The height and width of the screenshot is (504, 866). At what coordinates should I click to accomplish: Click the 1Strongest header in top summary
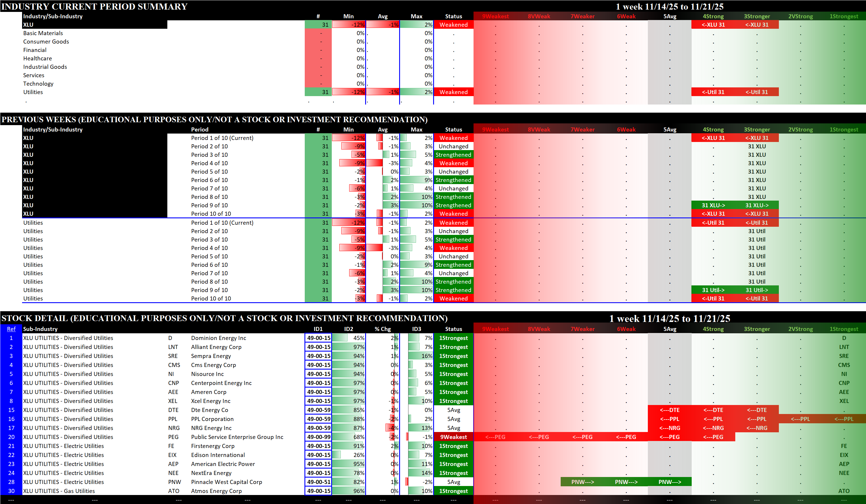point(844,16)
